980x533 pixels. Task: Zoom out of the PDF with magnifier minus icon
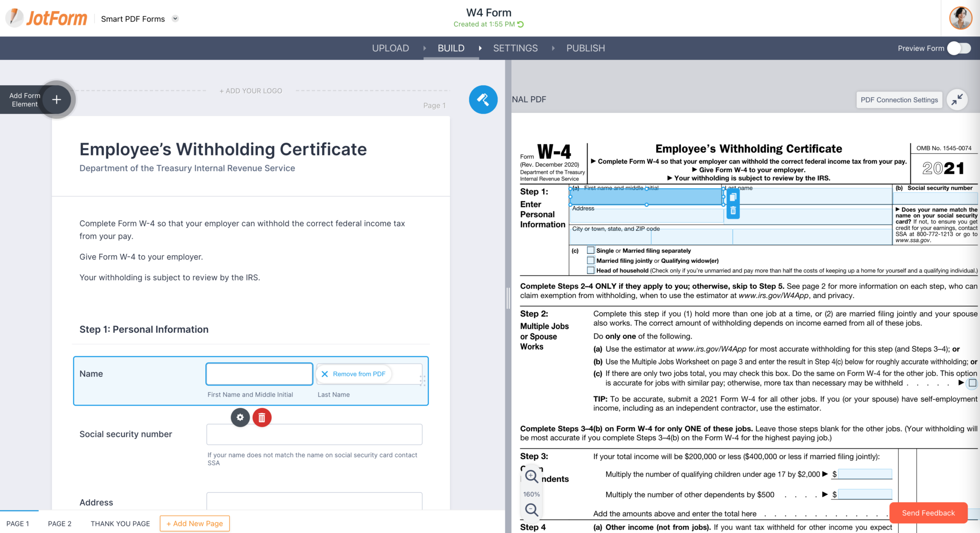pyautogui.click(x=531, y=510)
